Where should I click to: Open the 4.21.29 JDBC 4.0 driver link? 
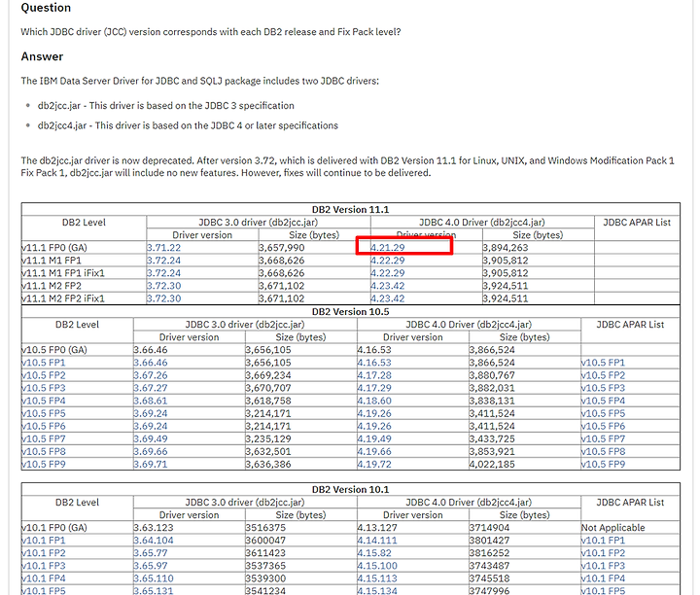[x=388, y=248]
